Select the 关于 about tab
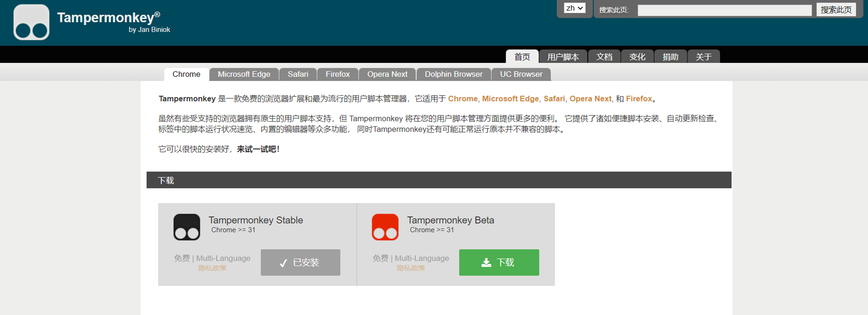The image size is (868, 315). click(703, 57)
